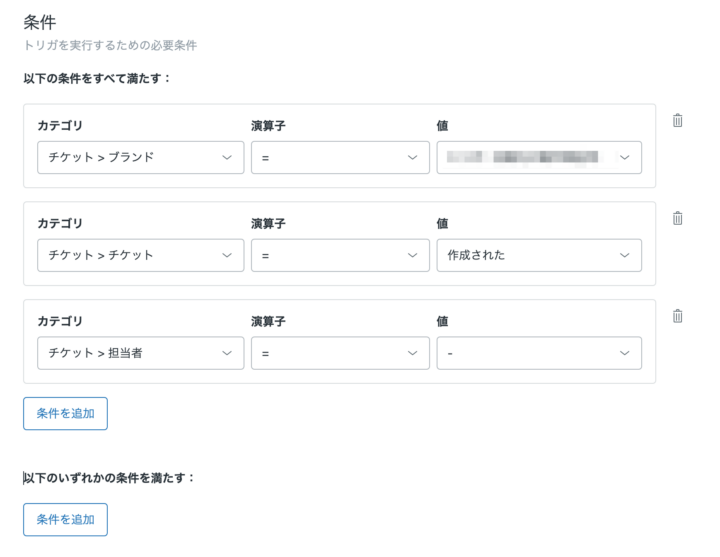The height and width of the screenshot is (557, 720).
Task: Delete the チケット > ブランド condition row
Action: tap(677, 121)
